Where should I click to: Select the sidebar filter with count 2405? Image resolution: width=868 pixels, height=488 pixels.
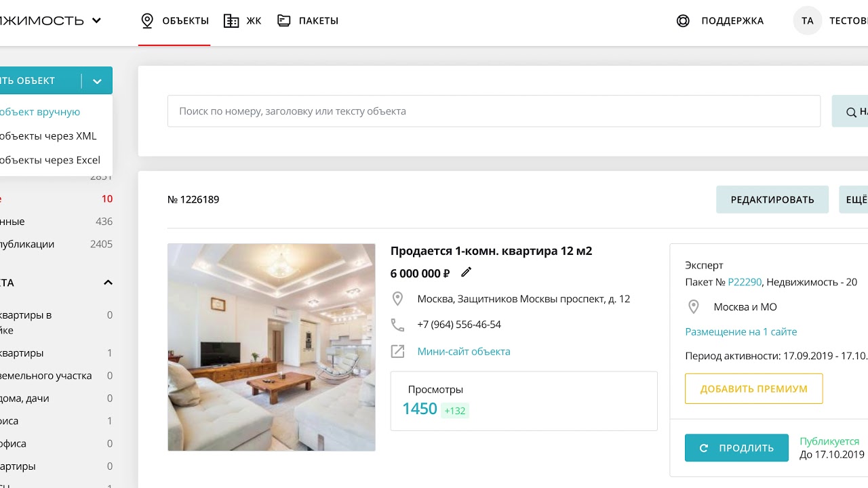coord(56,244)
